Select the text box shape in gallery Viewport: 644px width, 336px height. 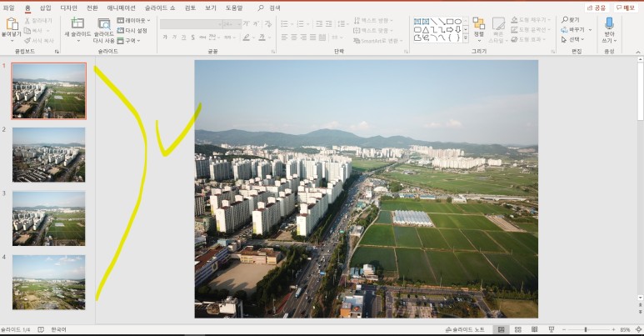pos(417,22)
